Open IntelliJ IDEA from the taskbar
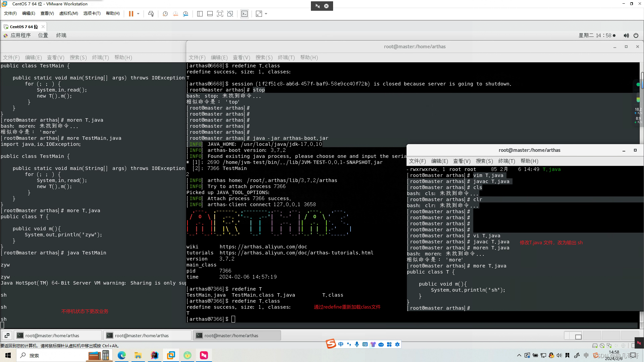The image size is (644, 362). pos(154,355)
